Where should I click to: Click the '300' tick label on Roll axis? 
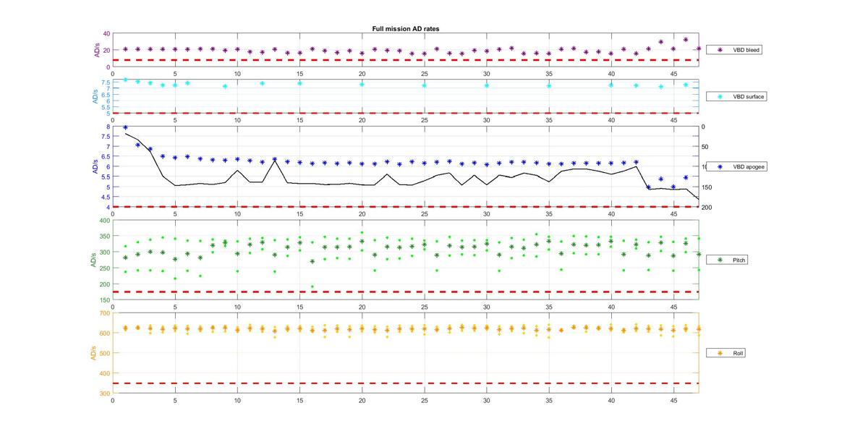click(105, 393)
